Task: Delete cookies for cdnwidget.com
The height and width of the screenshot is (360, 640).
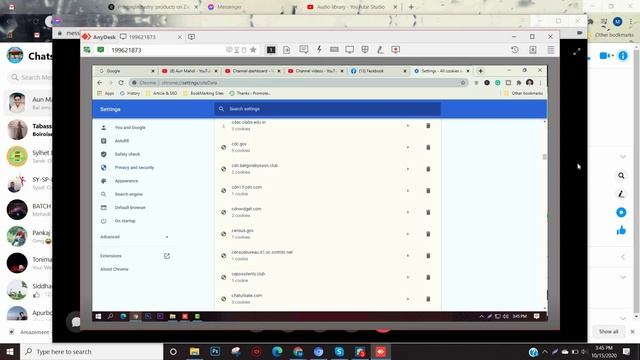Action: [x=428, y=212]
